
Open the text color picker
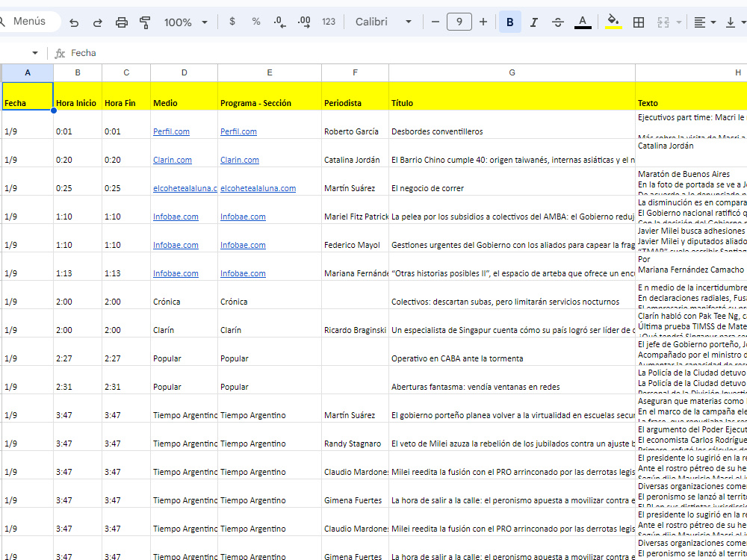pyautogui.click(x=583, y=22)
